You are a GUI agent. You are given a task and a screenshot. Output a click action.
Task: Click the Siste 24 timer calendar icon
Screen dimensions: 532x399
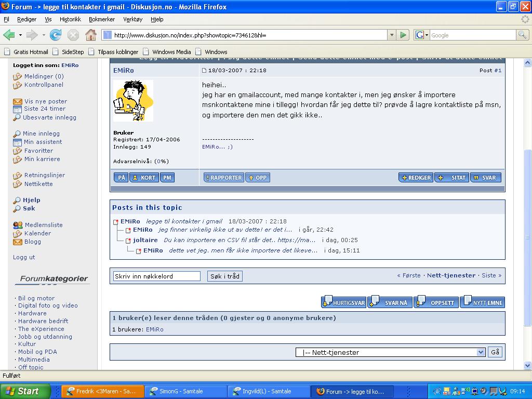click(x=17, y=109)
